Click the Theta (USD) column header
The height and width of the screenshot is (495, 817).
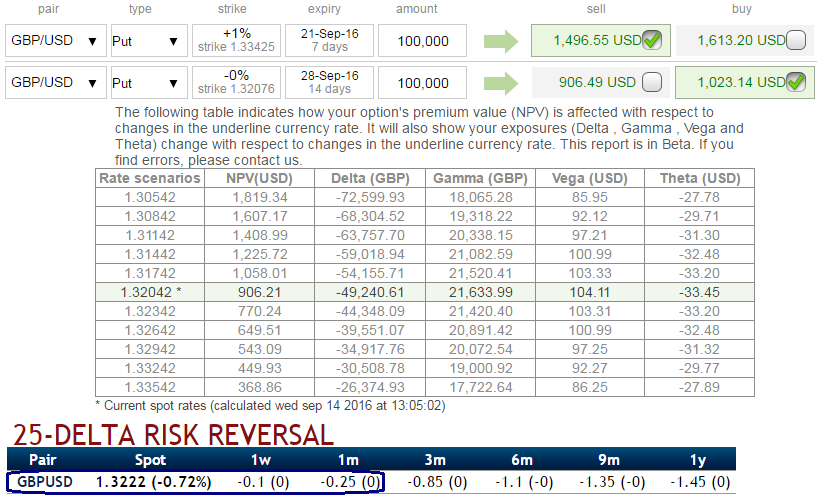(700, 178)
